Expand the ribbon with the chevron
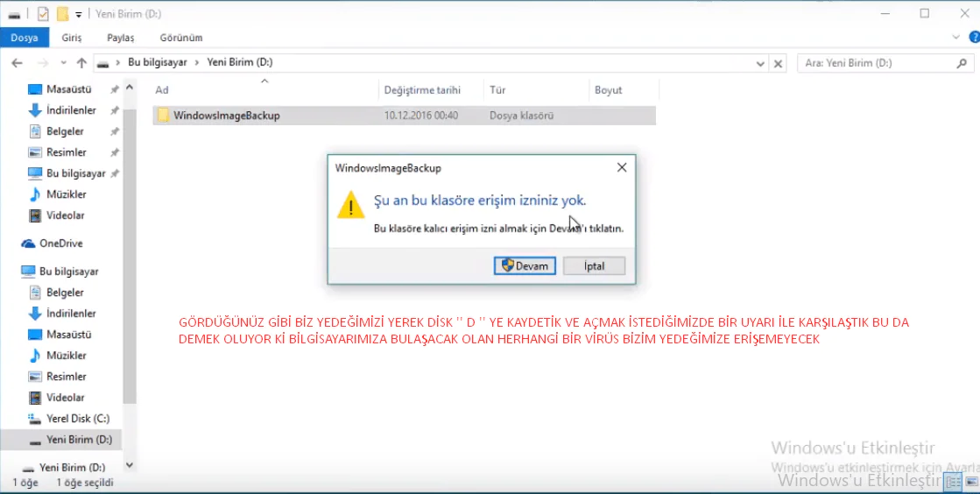Screen dimensions: 980x494 click(x=955, y=38)
